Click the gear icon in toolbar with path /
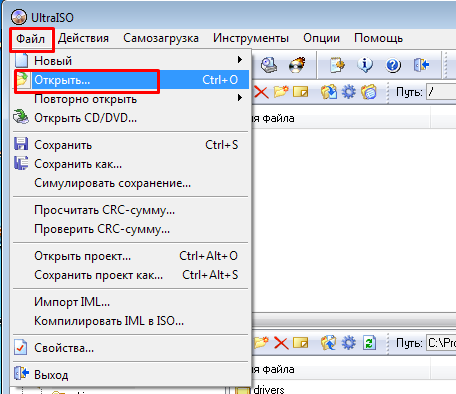The width and height of the screenshot is (456, 394). 349,92
